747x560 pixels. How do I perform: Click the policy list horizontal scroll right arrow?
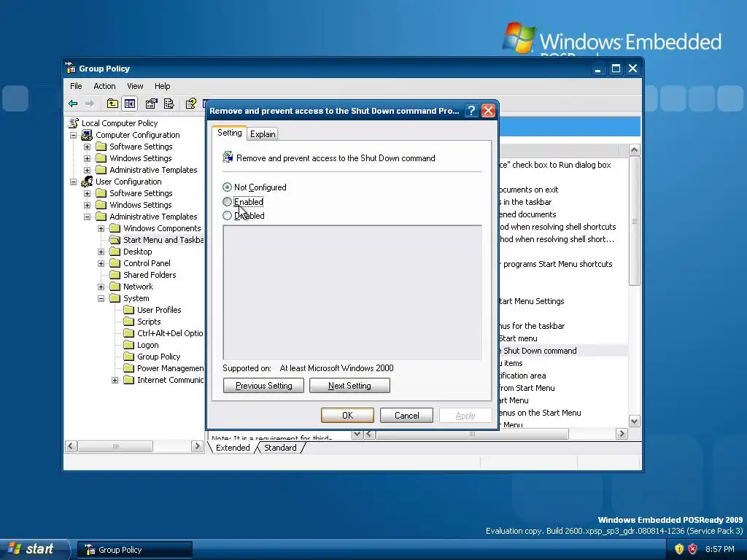(622, 434)
